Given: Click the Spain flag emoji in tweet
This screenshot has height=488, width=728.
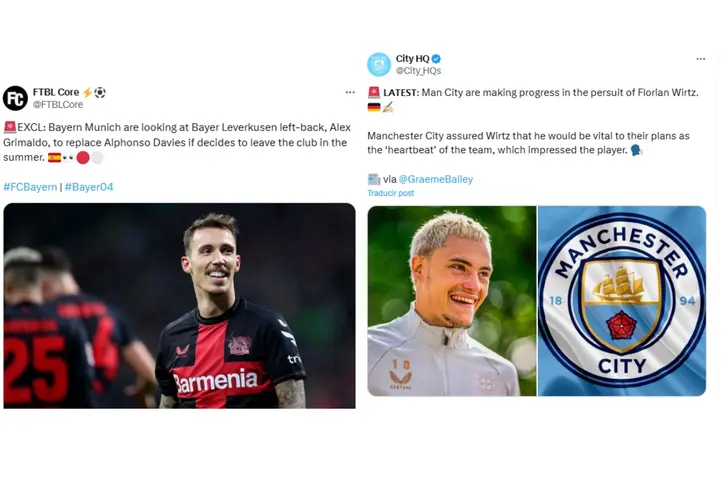Looking at the screenshot, I should 54,158.
